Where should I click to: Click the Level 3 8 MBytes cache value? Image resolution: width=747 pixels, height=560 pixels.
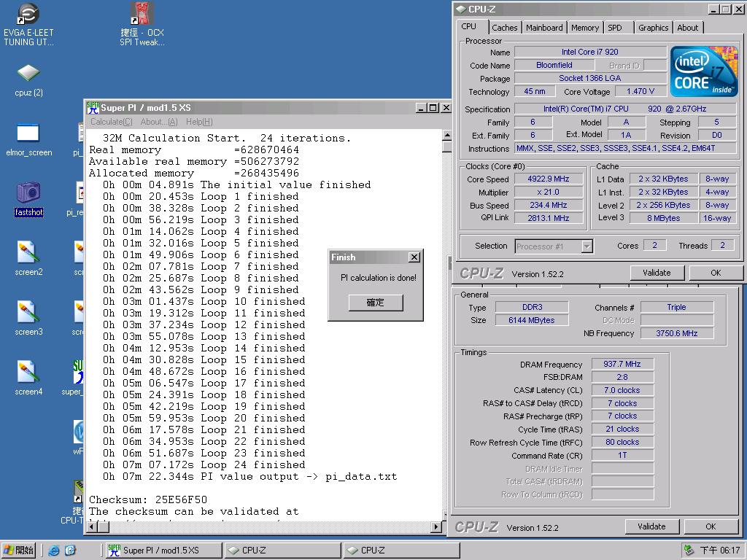(663, 218)
